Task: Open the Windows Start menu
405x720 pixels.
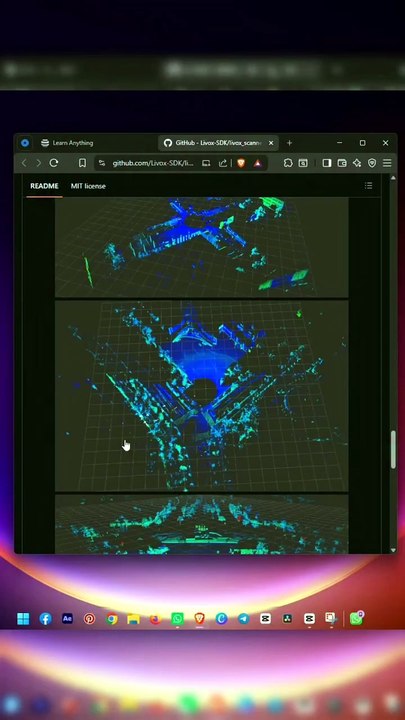Action: (23, 619)
